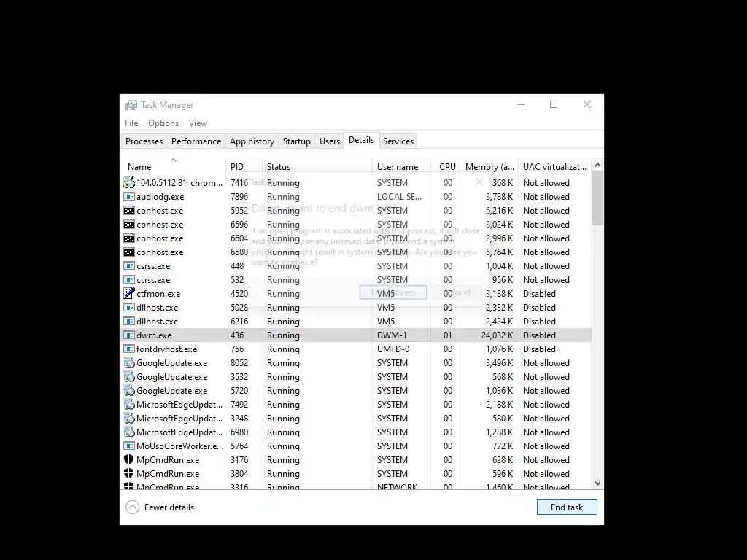Select the ctfmon.exe process name
Viewport: 747px width, 560px height.
point(158,294)
